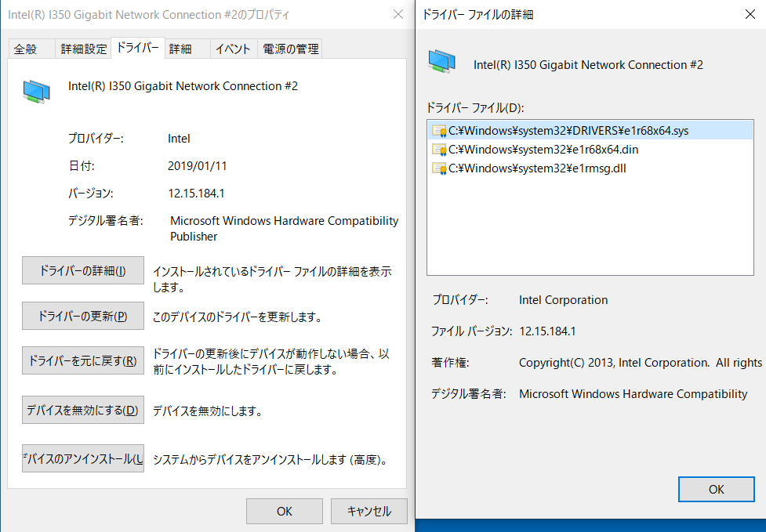766x532 pixels.
Task: Click the file icon beside e1rmsg.dll
Action: click(x=439, y=168)
